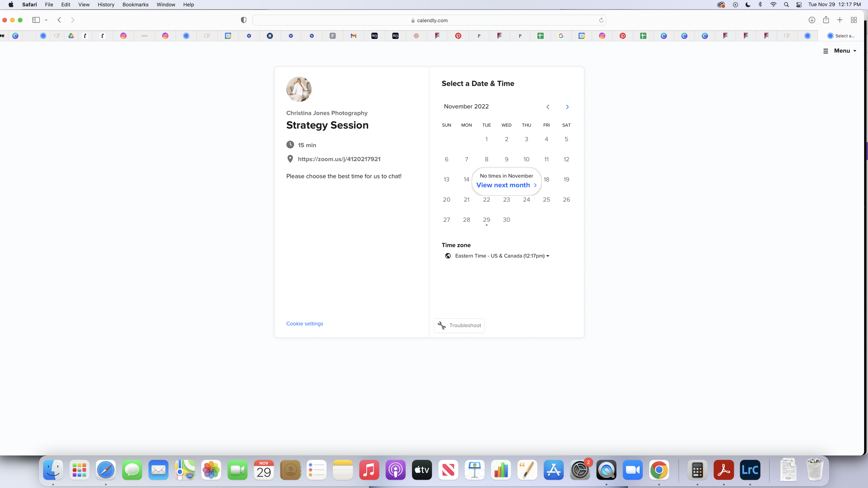Click the page reload icon in address bar
868x488 pixels.
point(601,20)
